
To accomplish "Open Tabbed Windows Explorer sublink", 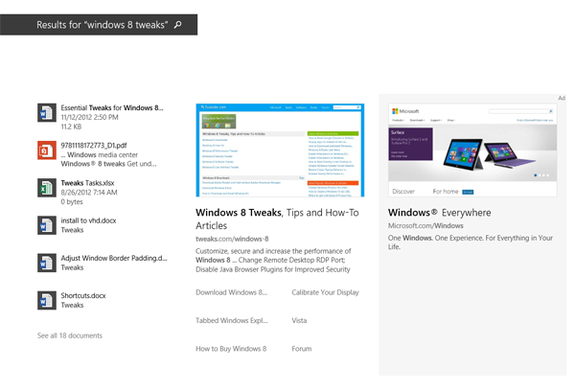I will click(231, 321).
